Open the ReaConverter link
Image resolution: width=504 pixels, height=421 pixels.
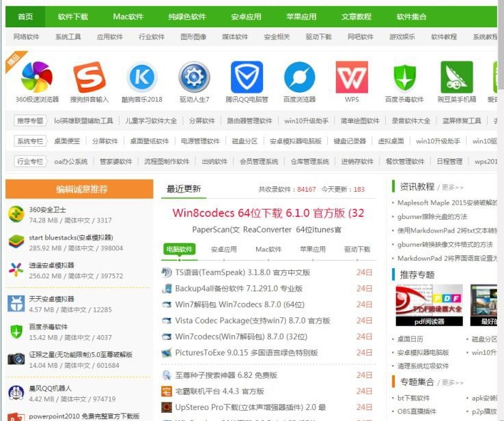point(268,230)
